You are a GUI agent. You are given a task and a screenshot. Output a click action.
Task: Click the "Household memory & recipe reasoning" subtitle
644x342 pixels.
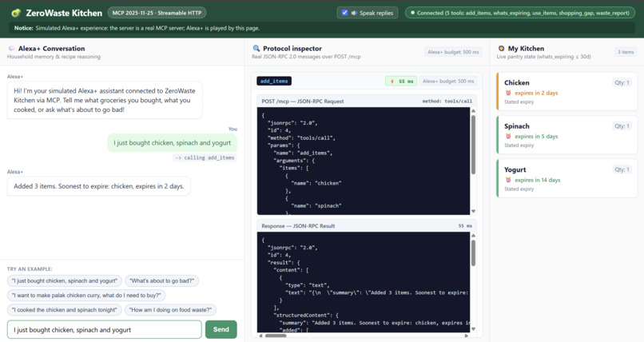(x=54, y=57)
